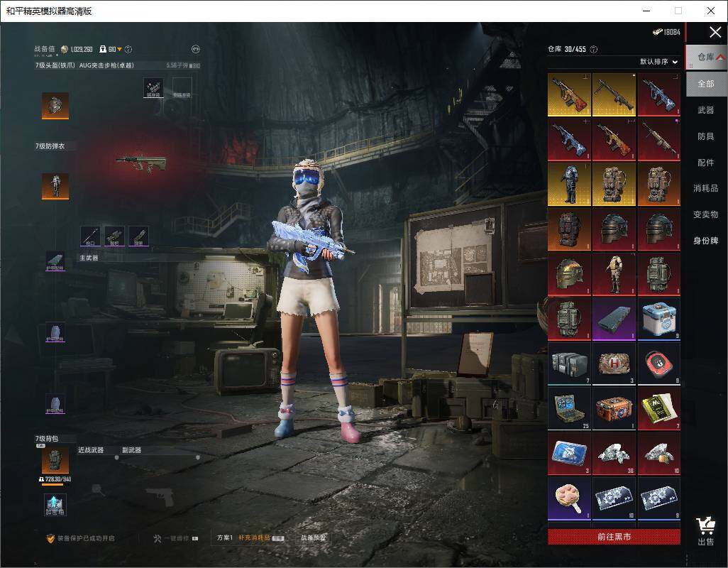Open the 防具 category tab
This screenshot has height=568, width=728.
click(x=706, y=136)
